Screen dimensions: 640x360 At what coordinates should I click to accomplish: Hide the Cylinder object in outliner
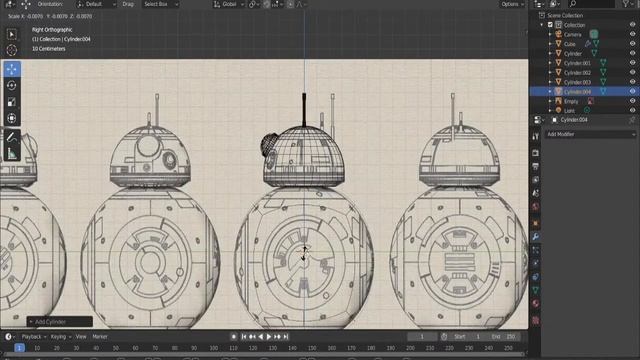pos(632,53)
